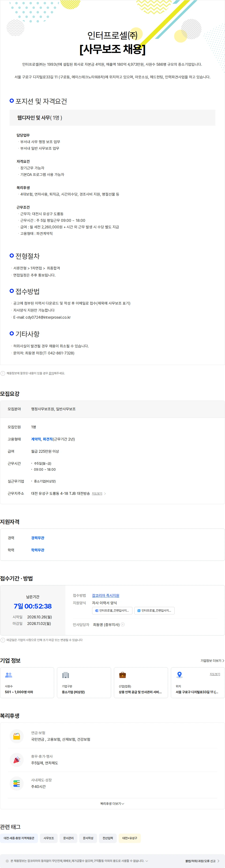This screenshot has width=225, height=868.
Task: Select the 문서작성 tag
Action: pos(88,838)
